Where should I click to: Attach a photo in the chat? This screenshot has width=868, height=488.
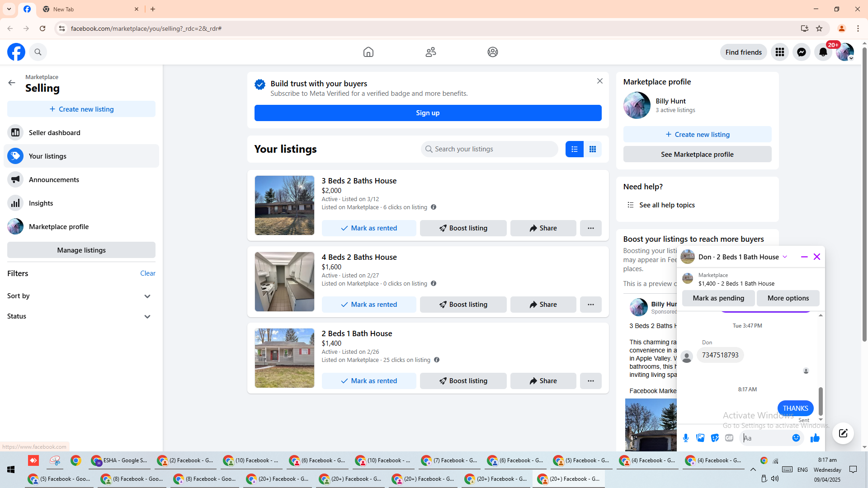(x=700, y=438)
